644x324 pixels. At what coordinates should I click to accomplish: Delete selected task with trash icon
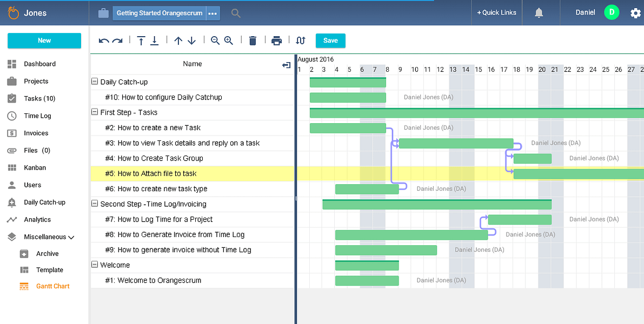point(253,40)
